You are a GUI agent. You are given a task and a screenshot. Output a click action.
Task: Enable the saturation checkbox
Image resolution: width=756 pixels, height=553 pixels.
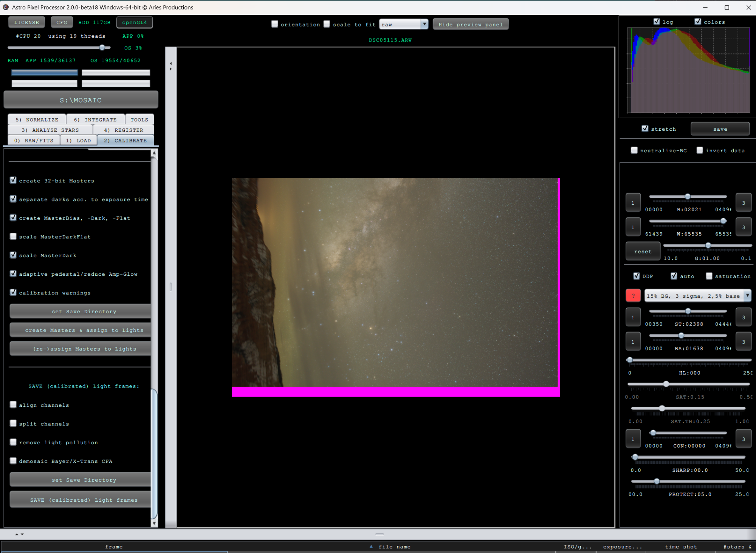[x=709, y=276]
